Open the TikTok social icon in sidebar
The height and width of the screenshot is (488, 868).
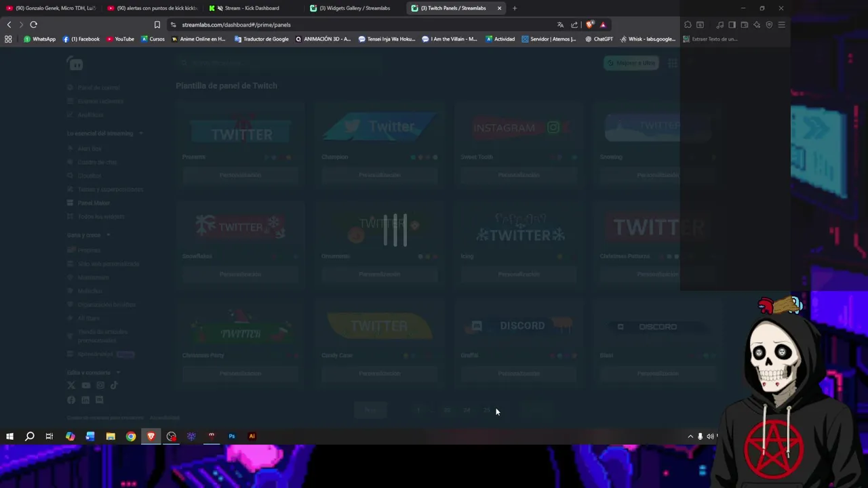point(114,386)
